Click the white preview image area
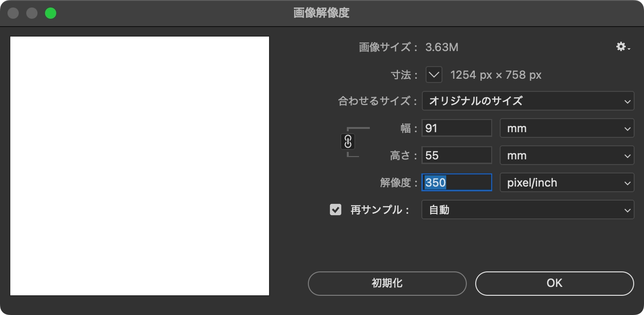Screen dimensions: 644x315 [140, 166]
